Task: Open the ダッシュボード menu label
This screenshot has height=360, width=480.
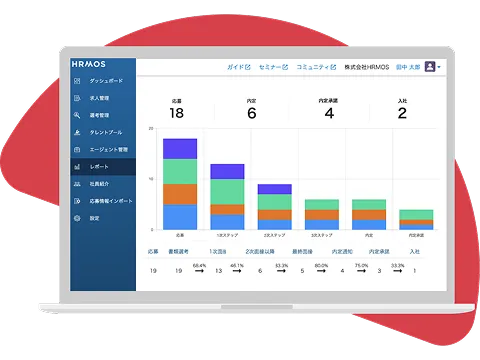Action: (106, 81)
